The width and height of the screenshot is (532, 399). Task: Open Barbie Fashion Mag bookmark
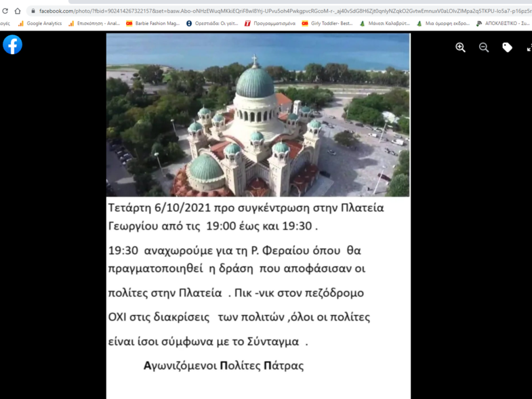tap(152, 24)
